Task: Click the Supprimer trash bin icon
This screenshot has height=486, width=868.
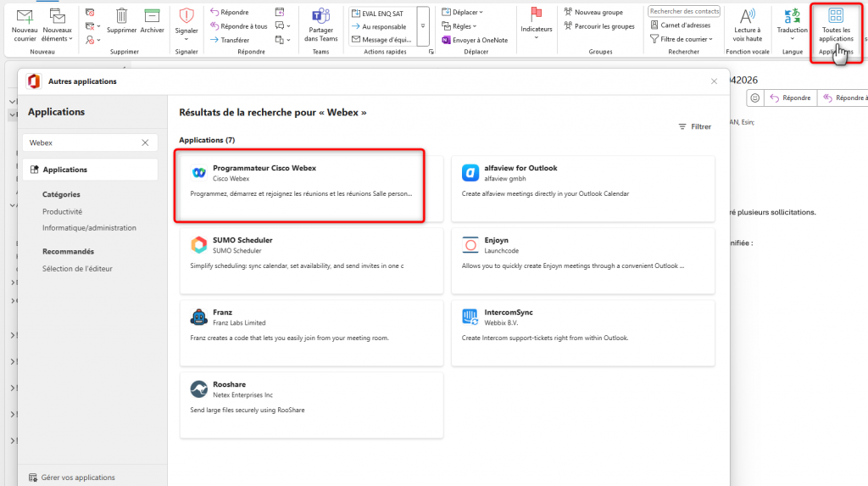Action: 122,16
